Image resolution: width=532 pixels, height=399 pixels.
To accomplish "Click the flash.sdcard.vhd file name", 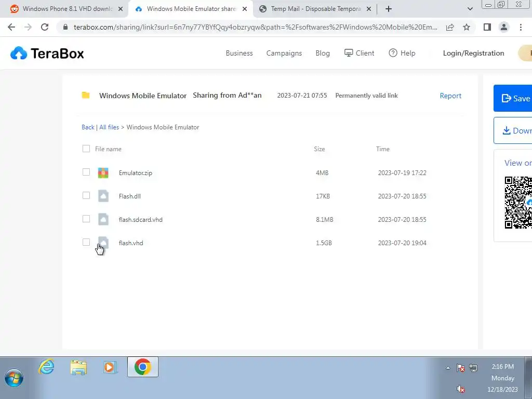I will (140, 220).
